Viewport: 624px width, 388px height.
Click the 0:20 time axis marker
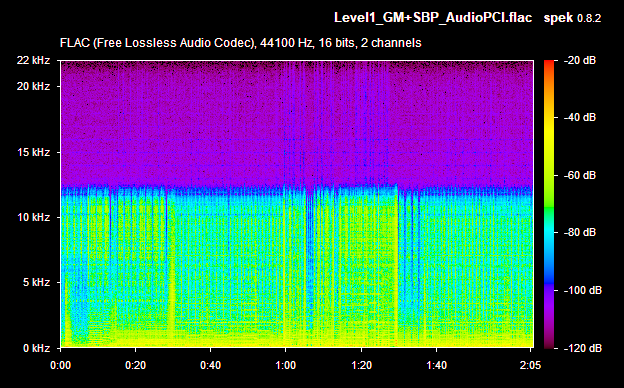point(135,365)
